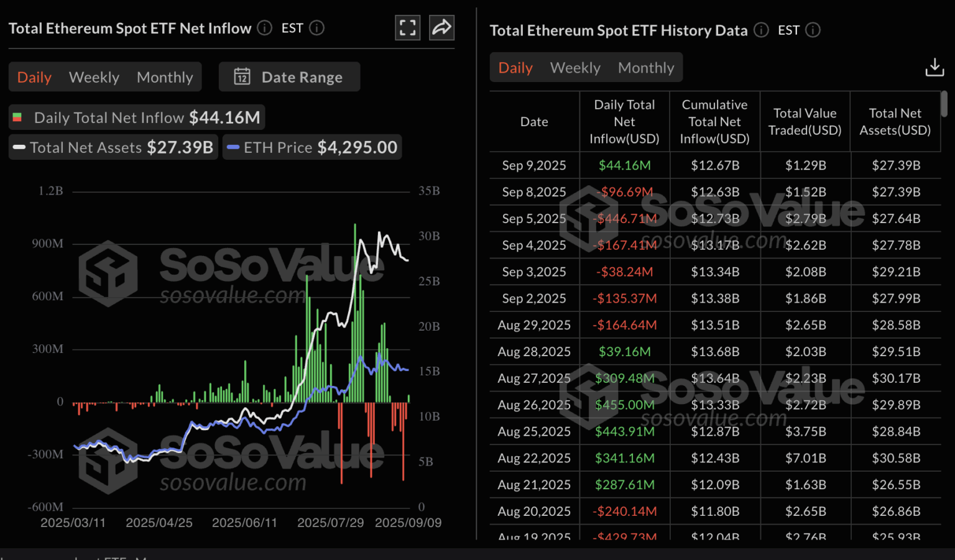
Task: Switch chart to Weekly view
Action: (x=94, y=76)
